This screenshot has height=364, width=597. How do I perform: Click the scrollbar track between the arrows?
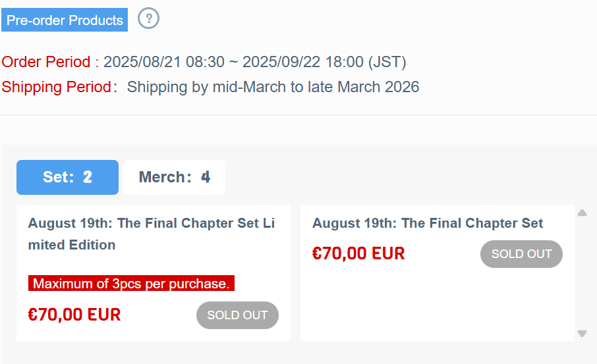coord(582,273)
